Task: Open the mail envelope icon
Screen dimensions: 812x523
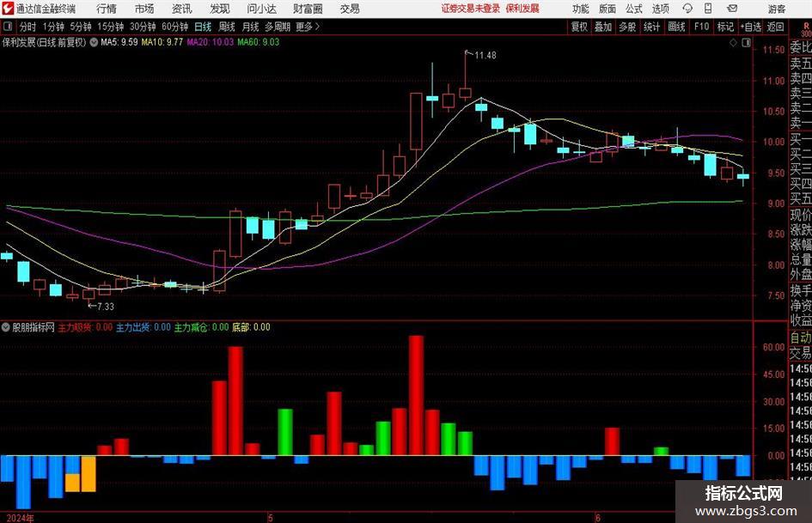Action: [732, 9]
